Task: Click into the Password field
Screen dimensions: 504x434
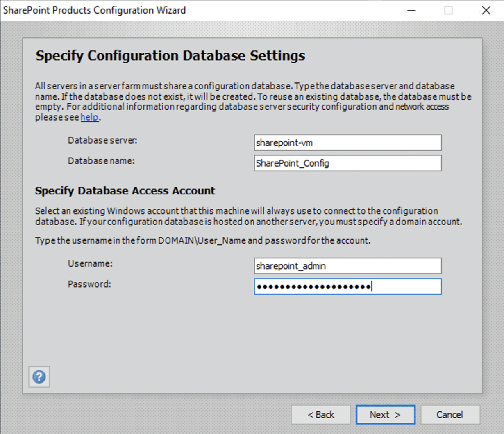Action: [x=347, y=286]
